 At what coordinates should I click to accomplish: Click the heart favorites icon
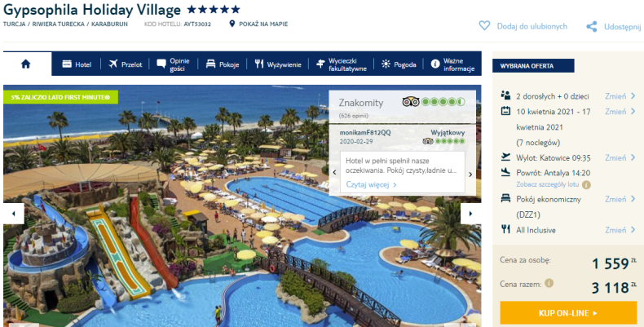coord(485,26)
